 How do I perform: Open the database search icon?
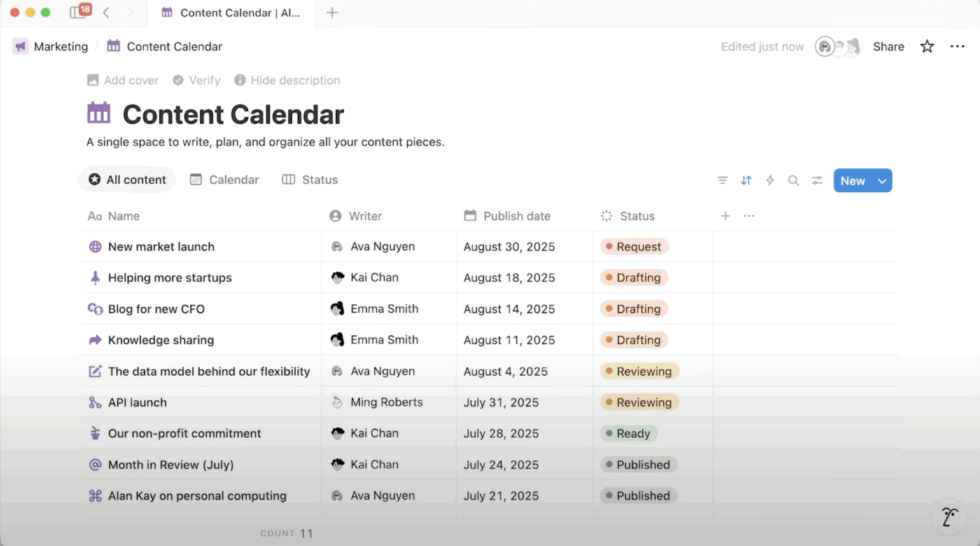[793, 181]
